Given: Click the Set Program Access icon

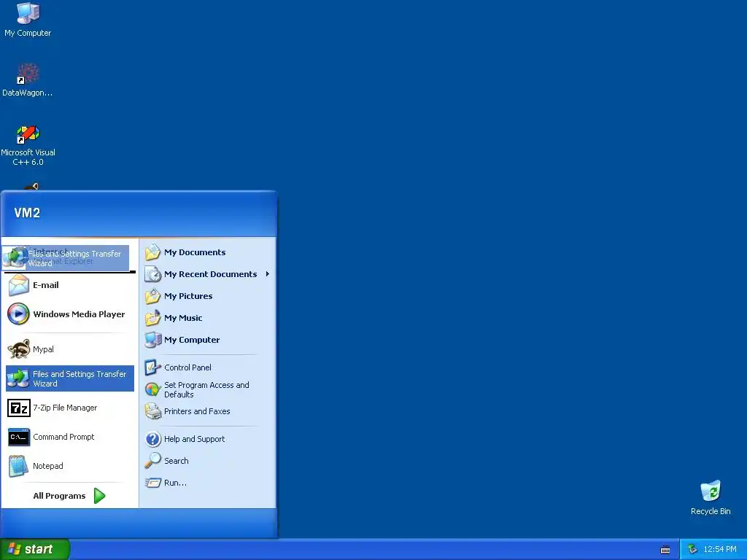Looking at the screenshot, I should point(153,389).
